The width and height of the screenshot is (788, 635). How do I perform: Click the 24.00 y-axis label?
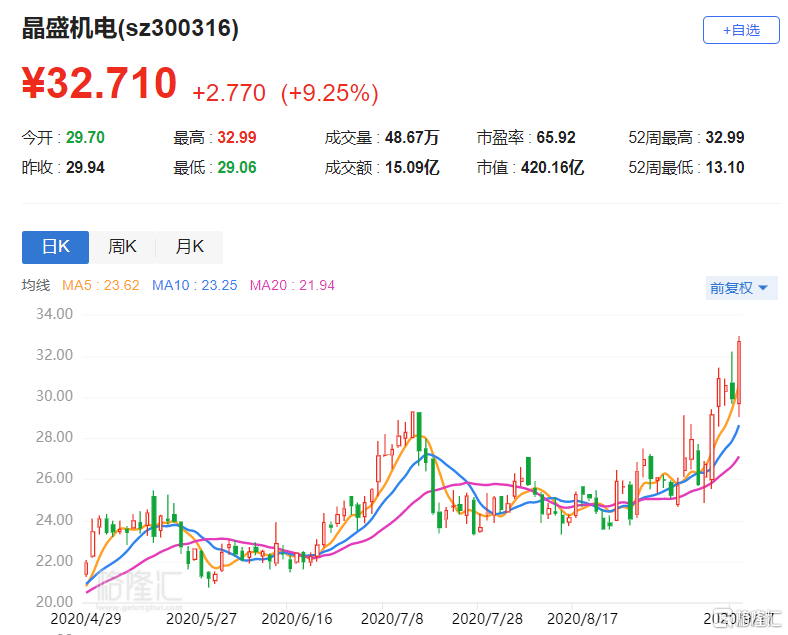pyautogui.click(x=54, y=519)
